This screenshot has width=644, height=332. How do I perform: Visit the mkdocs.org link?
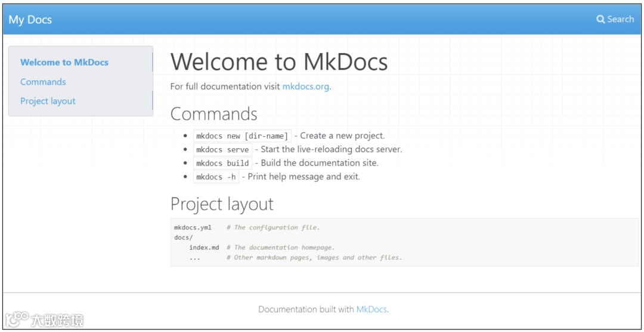pyautogui.click(x=305, y=87)
